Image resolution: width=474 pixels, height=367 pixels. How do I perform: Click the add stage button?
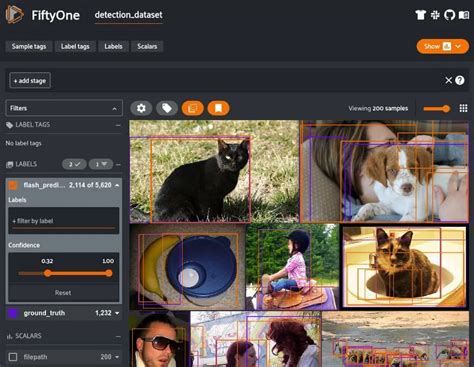coord(30,81)
